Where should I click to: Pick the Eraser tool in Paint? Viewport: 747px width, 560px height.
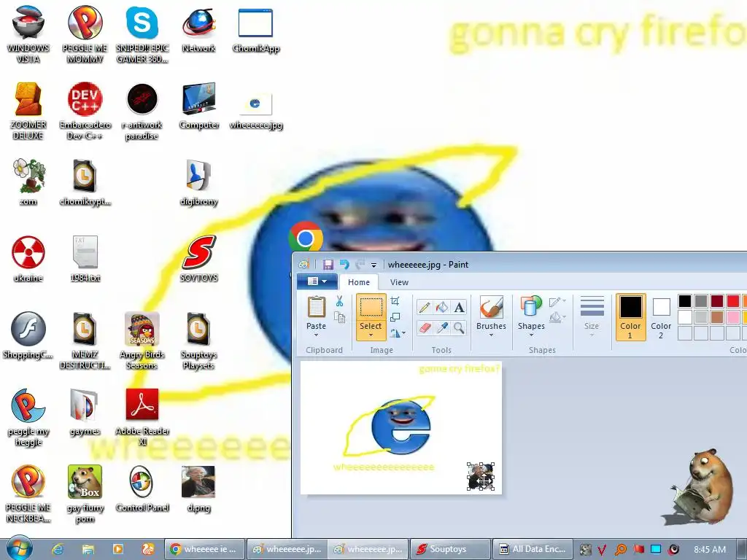point(425,327)
